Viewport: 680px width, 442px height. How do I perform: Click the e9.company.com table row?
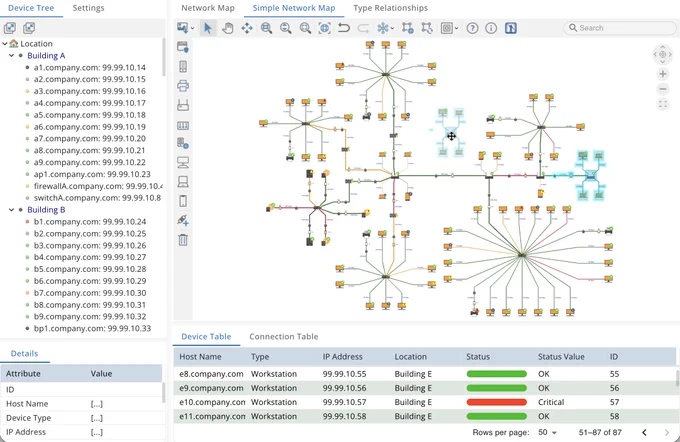(x=425, y=388)
